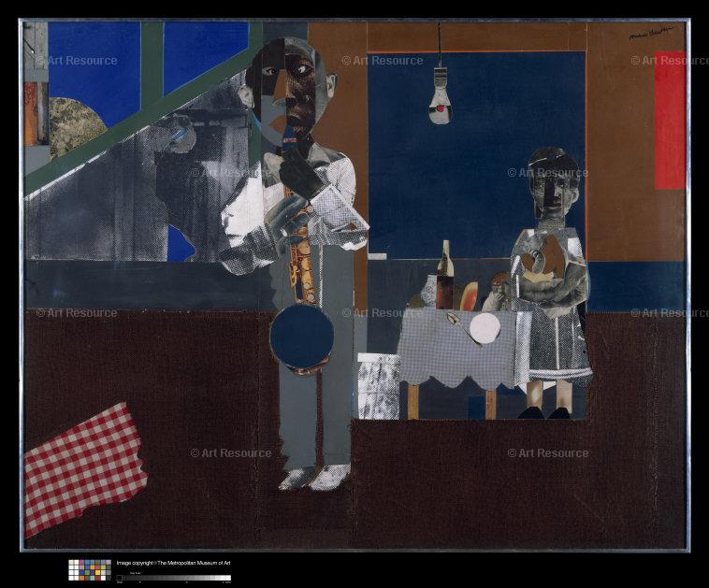The image size is (709, 588).
Task: Click the artist signature in the painting's corner
Action: tap(651, 34)
